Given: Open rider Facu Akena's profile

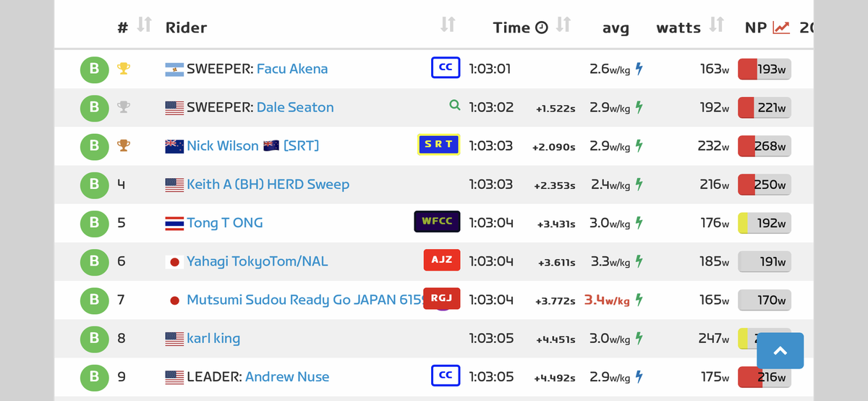Looking at the screenshot, I should [292, 69].
